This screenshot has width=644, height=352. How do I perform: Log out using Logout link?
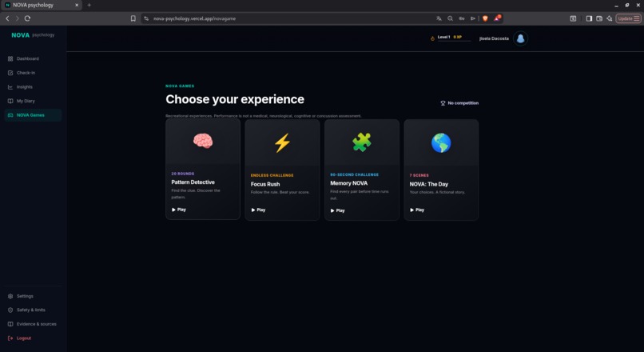coord(33,338)
